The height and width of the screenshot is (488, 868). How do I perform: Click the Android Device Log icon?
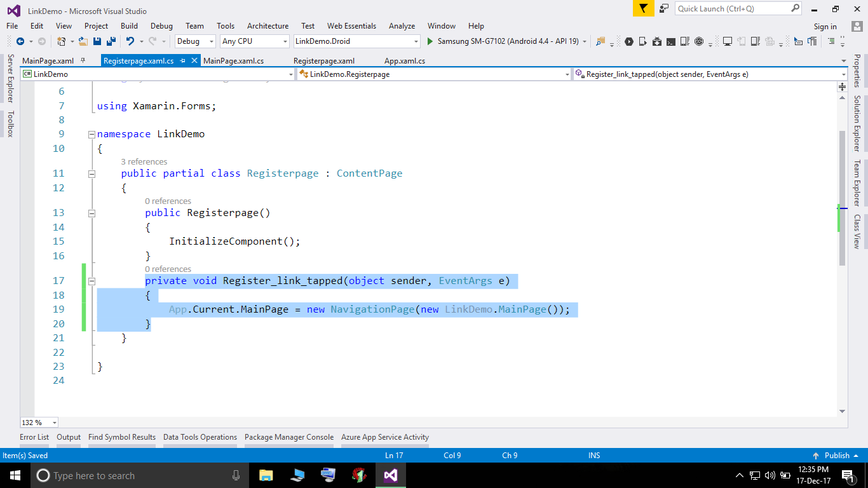[684, 42]
